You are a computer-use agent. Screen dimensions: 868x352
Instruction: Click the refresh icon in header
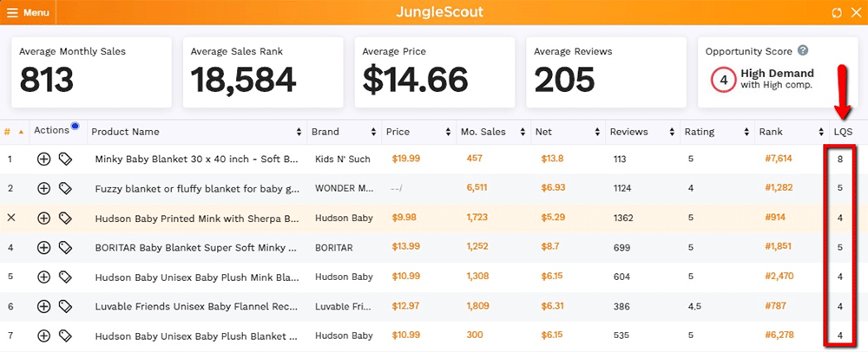click(836, 13)
